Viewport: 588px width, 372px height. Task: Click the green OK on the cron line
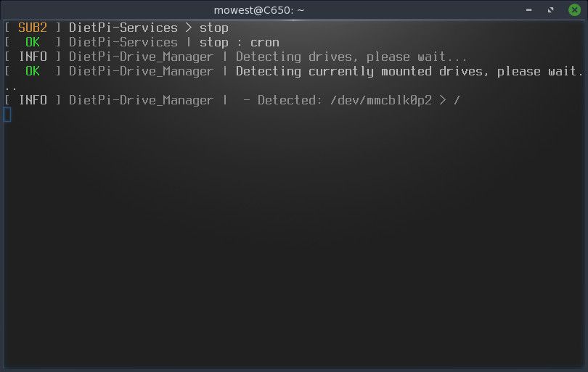[x=33, y=42]
